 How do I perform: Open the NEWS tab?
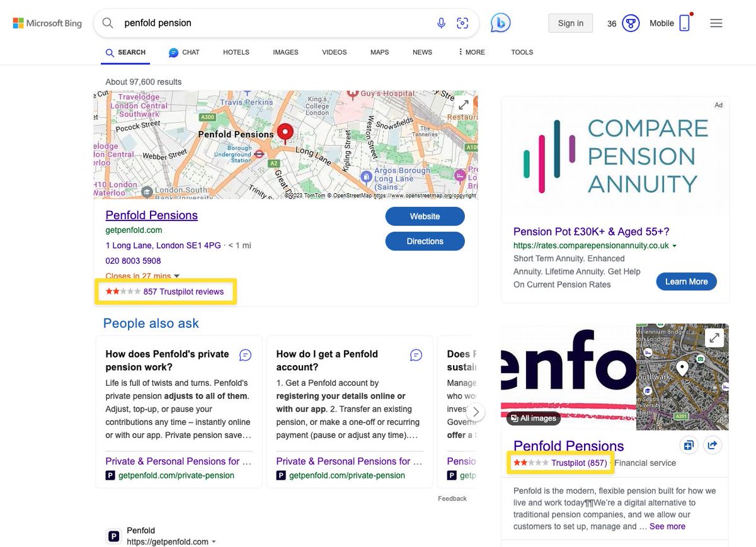(x=422, y=52)
